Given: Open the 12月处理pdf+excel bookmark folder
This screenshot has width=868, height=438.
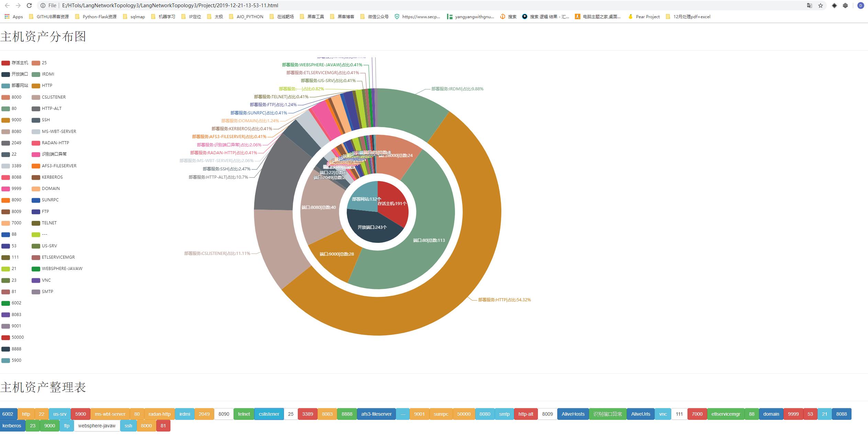Looking at the screenshot, I should point(688,16).
